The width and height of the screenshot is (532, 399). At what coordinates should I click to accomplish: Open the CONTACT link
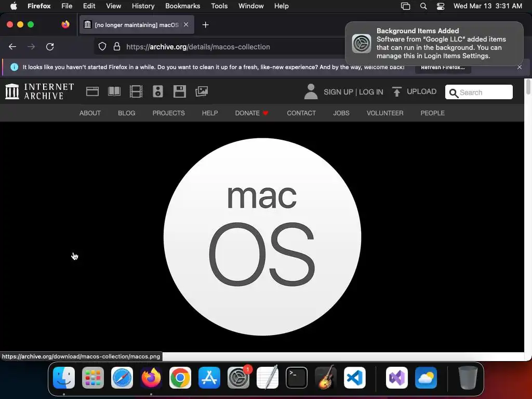[x=301, y=113]
